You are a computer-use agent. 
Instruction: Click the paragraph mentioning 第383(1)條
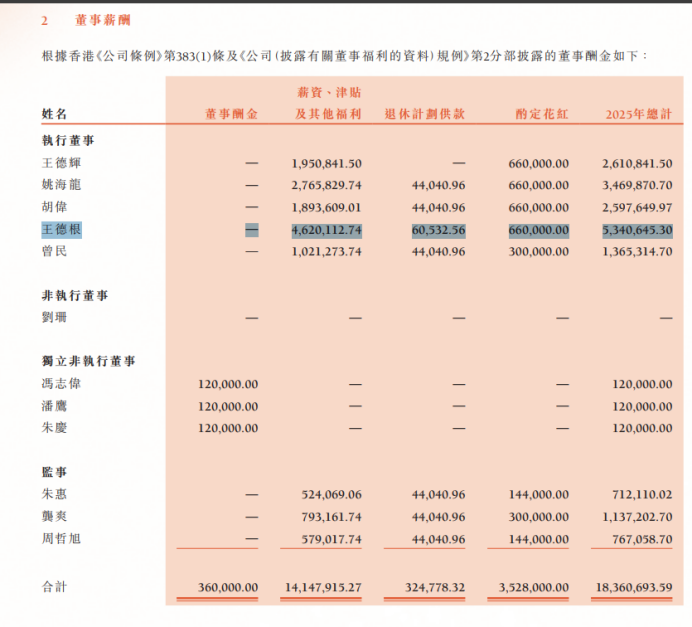[345, 56]
